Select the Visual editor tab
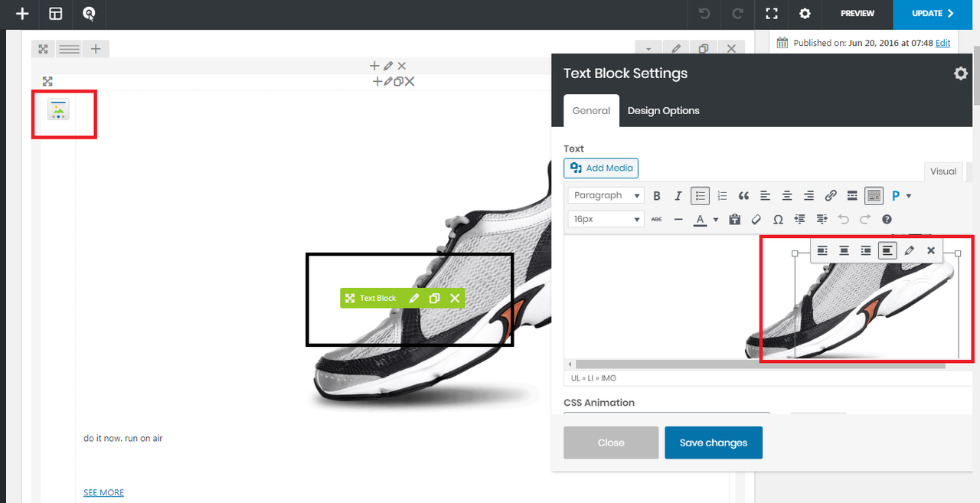 pos(942,171)
